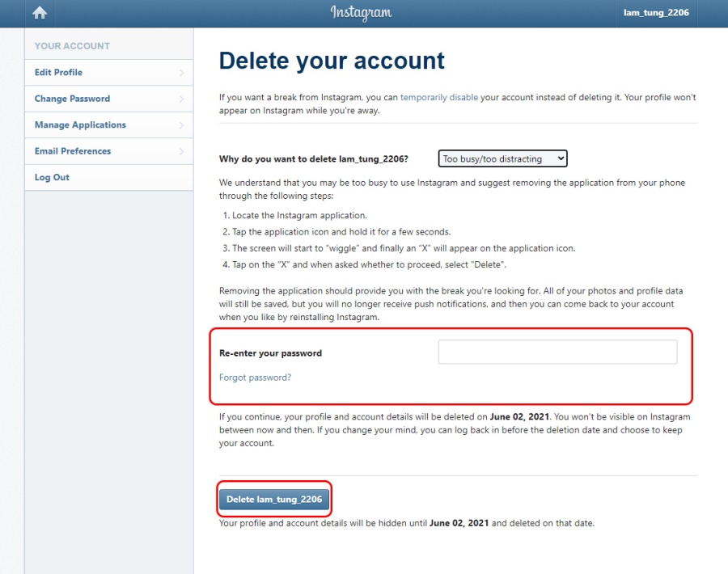This screenshot has width=728, height=574.
Task: Choose Log Out in the account sidebar
Action: [x=52, y=178]
